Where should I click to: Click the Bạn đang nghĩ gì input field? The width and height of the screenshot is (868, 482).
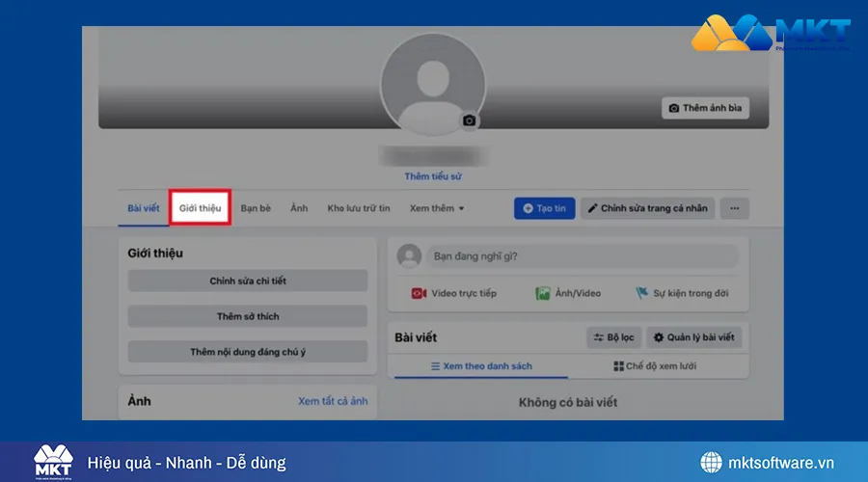(x=583, y=256)
